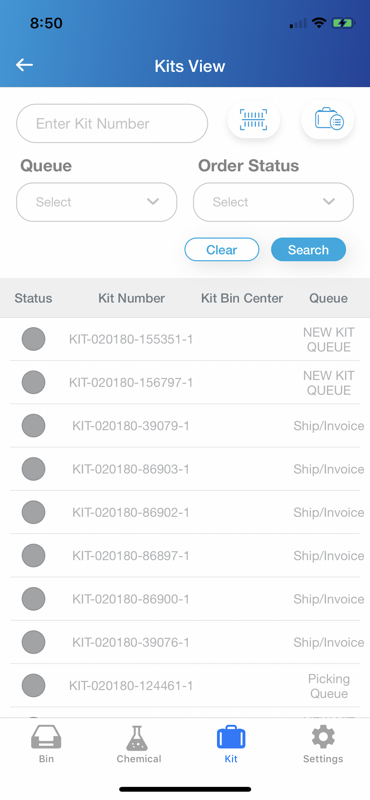The image size is (370, 800).
Task: Tap status circle for KIT-020180-155351-1
Action: tap(33, 339)
